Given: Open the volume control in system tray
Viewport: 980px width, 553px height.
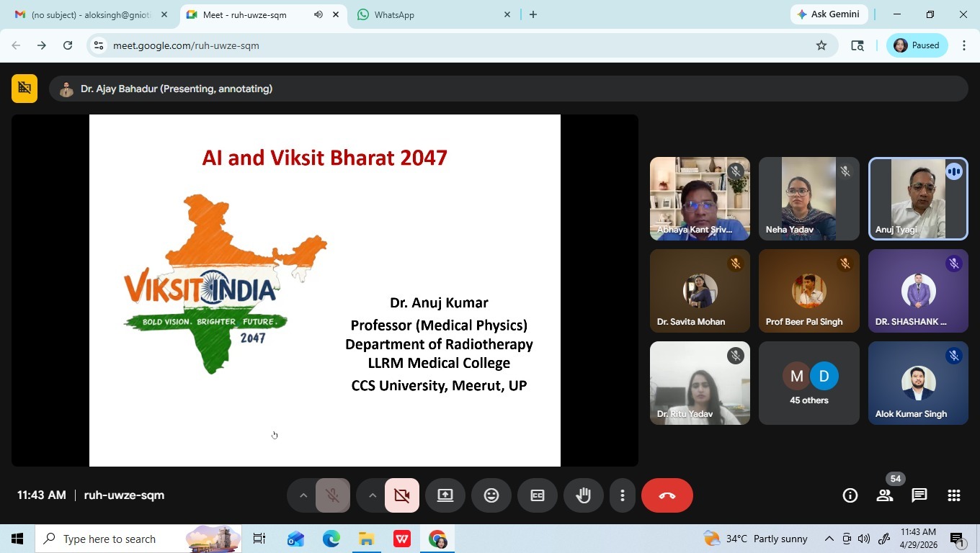Looking at the screenshot, I should [x=864, y=539].
